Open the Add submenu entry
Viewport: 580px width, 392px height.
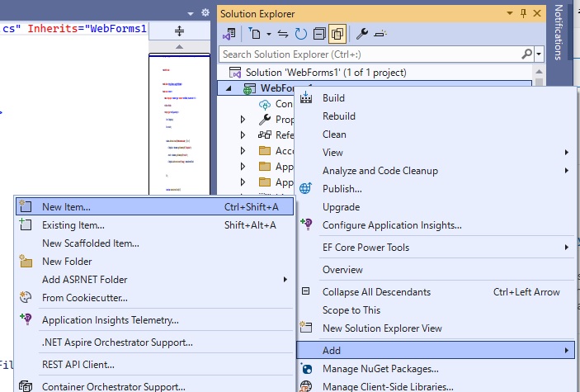(436, 350)
